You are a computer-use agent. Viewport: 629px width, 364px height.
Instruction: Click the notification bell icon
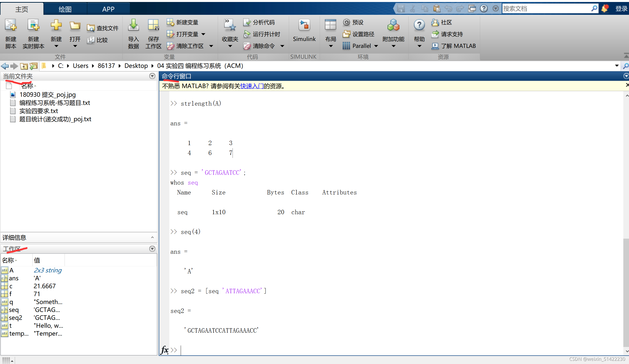(x=605, y=8)
